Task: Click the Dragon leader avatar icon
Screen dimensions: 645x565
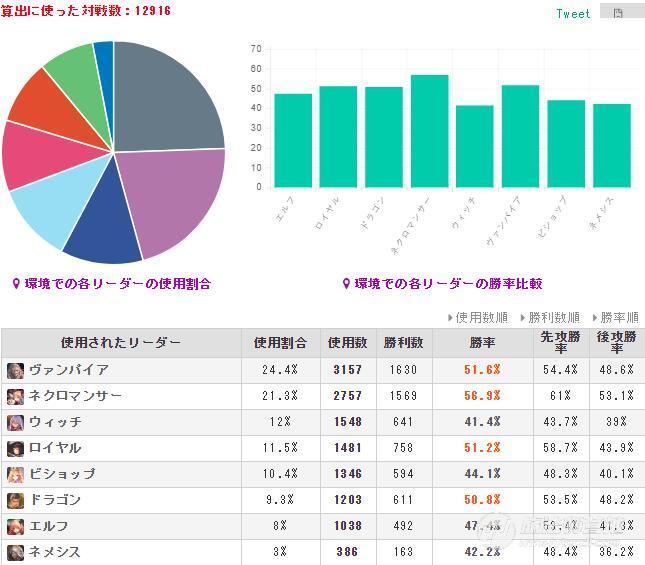Action: point(15,500)
